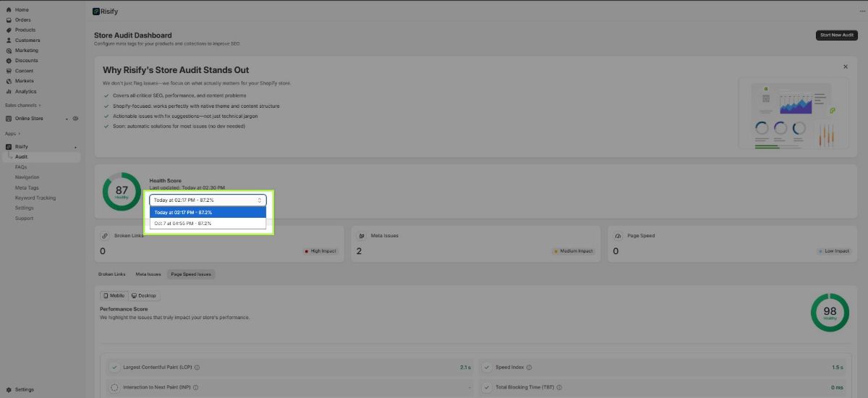The height and width of the screenshot is (398, 868).
Task: Switch to the Broken Links tab
Action: pyautogui.click(x=112, y=274)
